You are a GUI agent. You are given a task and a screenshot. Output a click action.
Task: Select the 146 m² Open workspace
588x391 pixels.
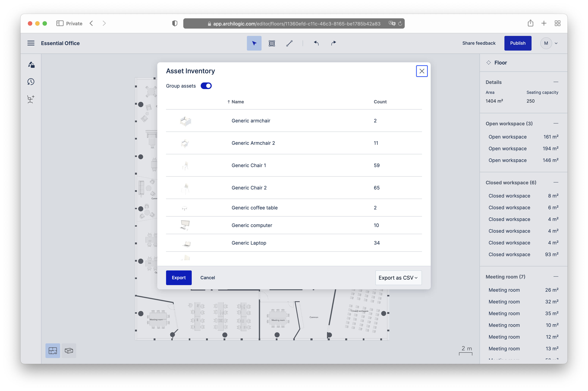pos(523,160)
